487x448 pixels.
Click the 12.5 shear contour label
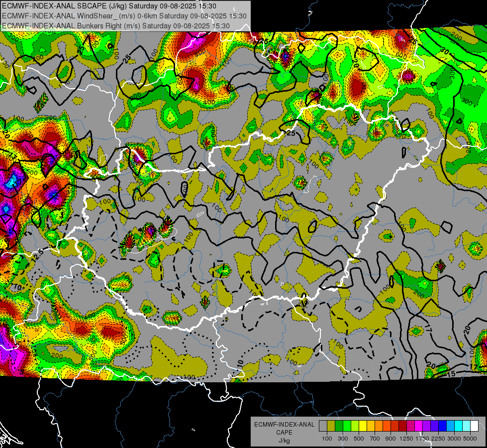coord(38,255)
